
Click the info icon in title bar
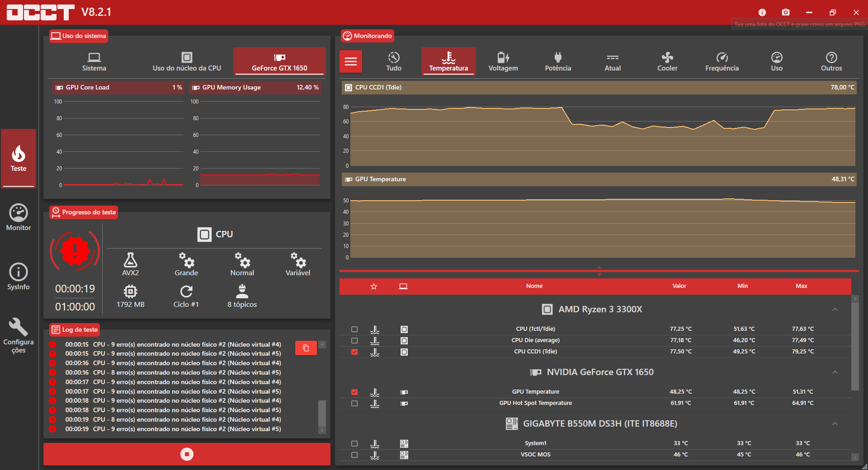click(x=762, y=12)
